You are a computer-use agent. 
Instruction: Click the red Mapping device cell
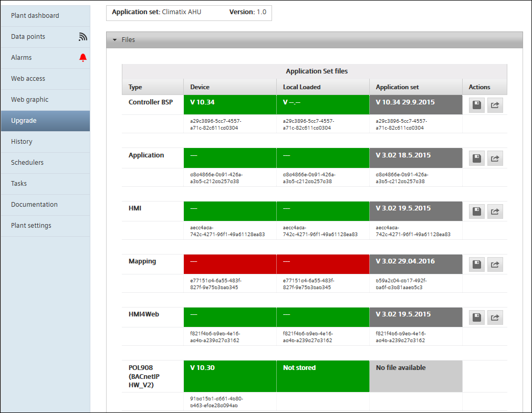point(230,264)
